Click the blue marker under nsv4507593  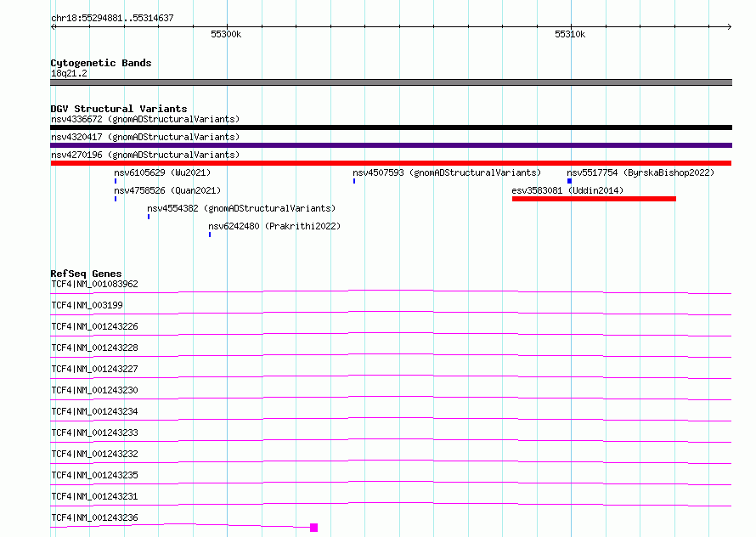pyautogui.click(x=354, y=181)
